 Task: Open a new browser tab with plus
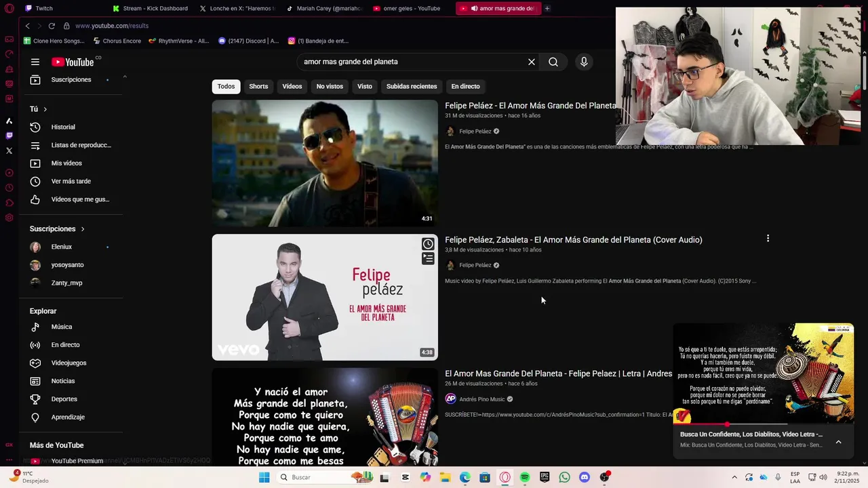547,8
